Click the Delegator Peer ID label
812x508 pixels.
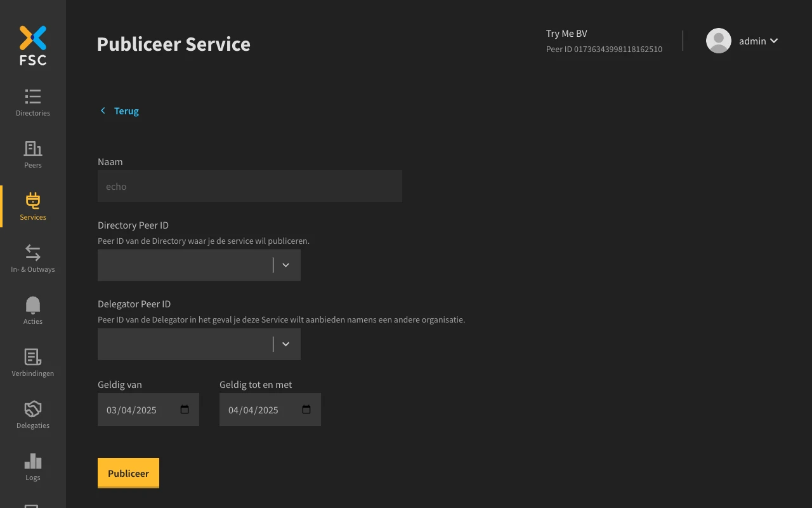(x=134, y=304)
